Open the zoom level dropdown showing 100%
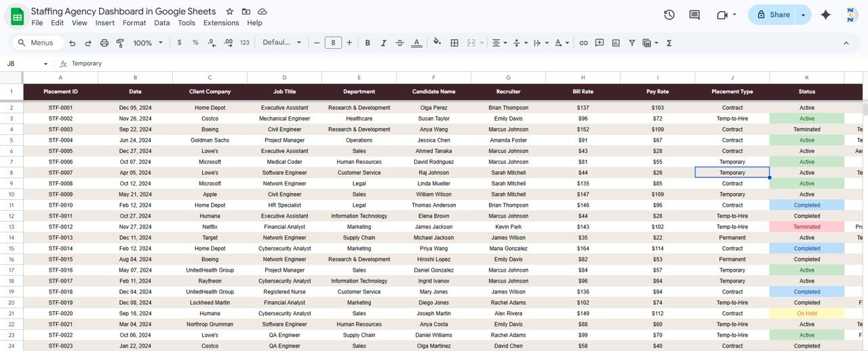Viewport: 868px width, 351px height. coord(148,43)
